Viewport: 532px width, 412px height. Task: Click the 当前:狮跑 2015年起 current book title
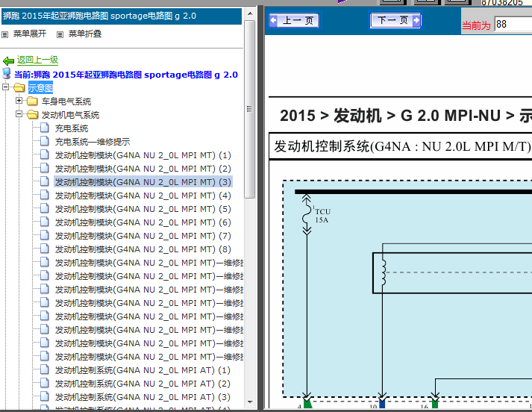tap(126, 75)
